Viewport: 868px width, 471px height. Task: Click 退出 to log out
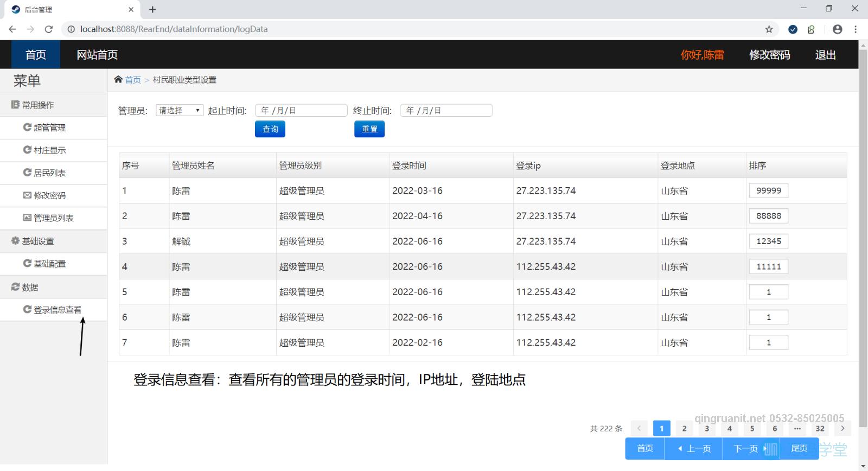click(x=825, y=55)
